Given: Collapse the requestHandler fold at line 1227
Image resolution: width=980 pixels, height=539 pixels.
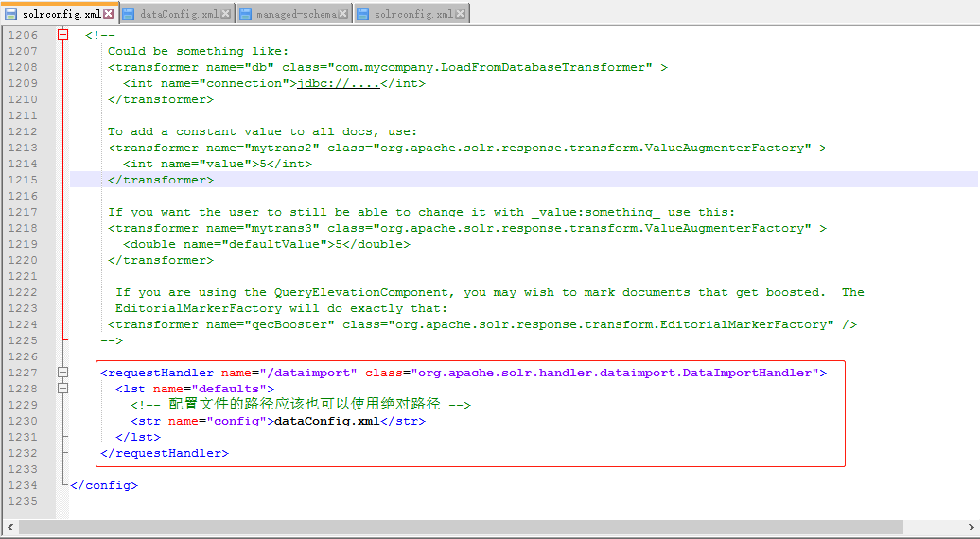Looking at the screenshot, I should click(x=63, y=373).
